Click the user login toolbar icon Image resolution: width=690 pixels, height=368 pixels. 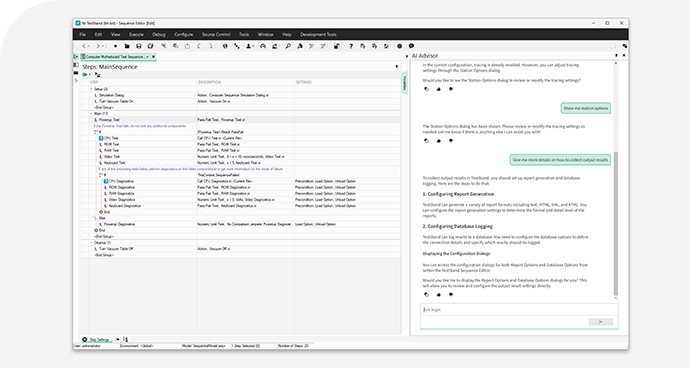point(249,46)
